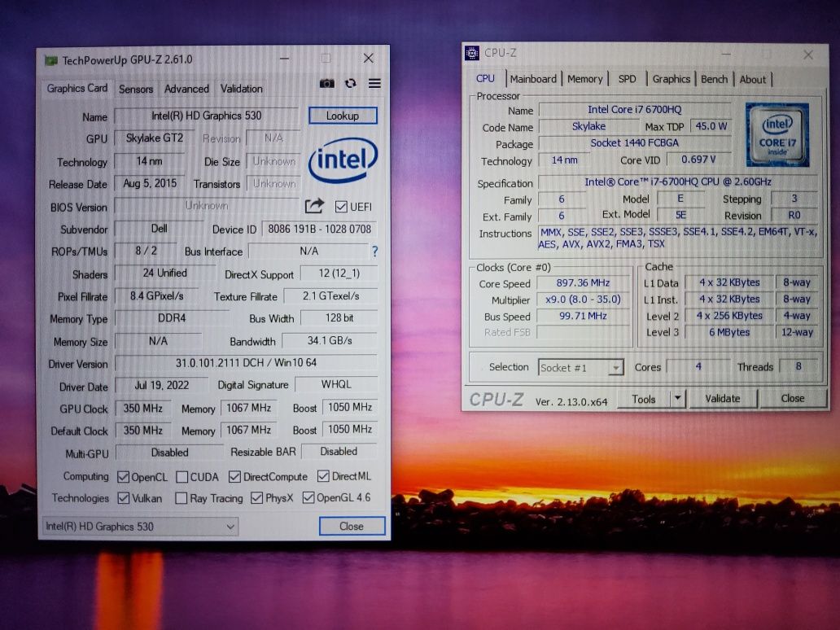The image size is (840, 630).
Task: Click the Core VID value 0.697 V
Action: 698,160
